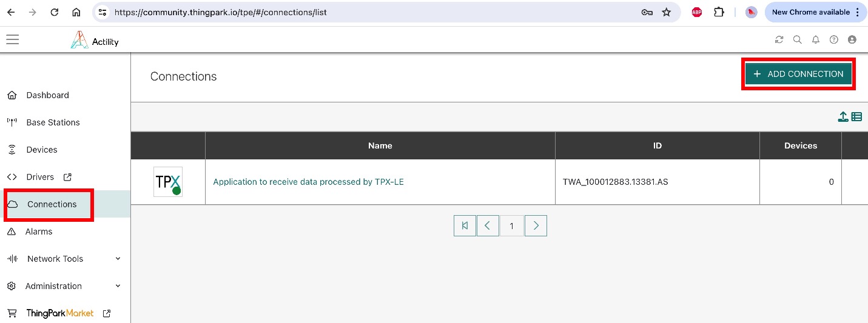Screen dimensions: 868x323
Task: Go to the previous results page
Action: [488, 226]
